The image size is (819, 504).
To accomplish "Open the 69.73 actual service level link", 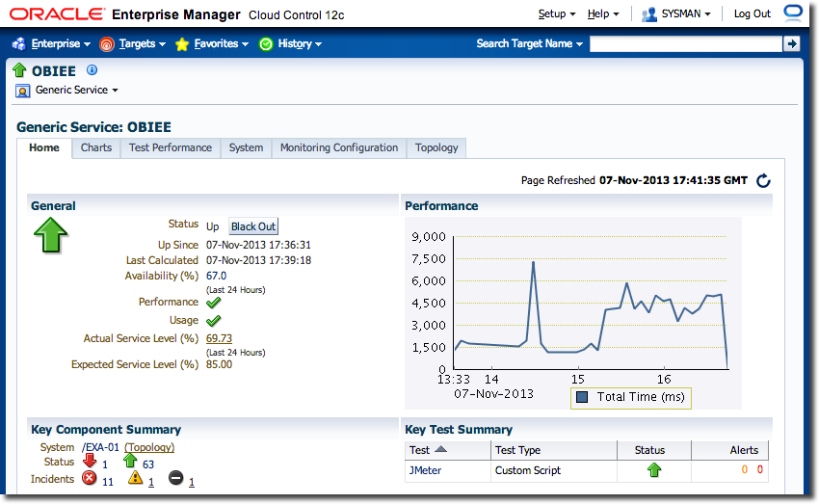I will click(x=219, y=338).
